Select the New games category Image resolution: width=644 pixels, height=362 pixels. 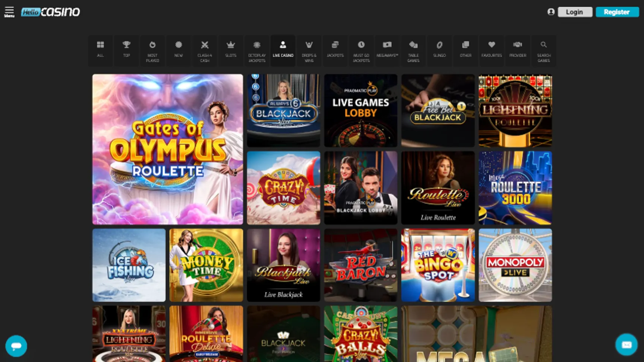[179, 51]
